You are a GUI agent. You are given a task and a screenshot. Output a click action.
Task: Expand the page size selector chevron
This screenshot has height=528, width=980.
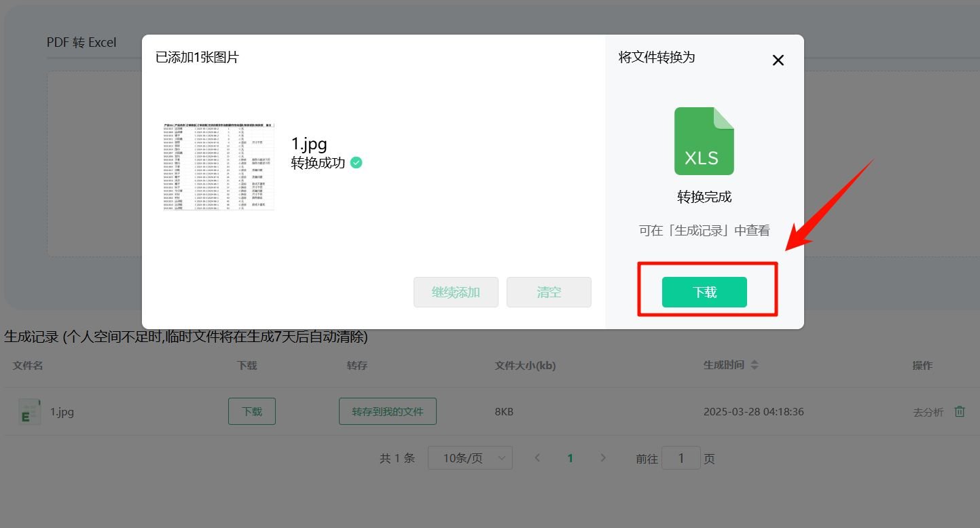(501, 457)
